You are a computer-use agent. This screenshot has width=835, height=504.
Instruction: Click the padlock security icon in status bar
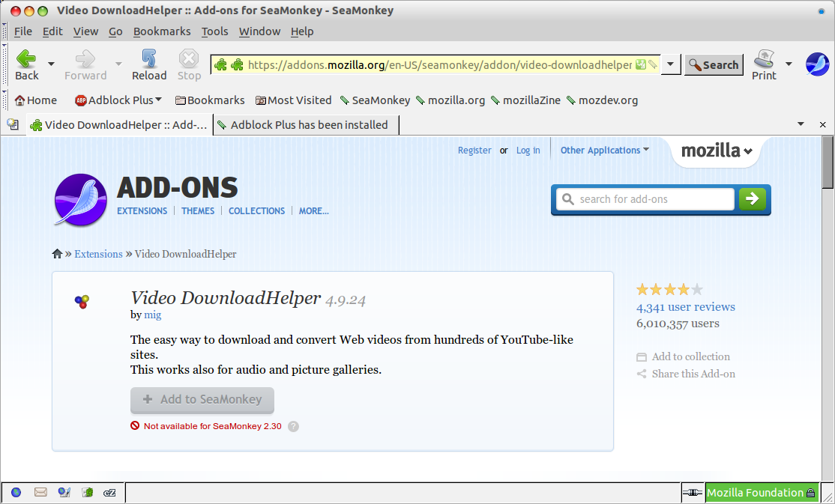(810, 492)
